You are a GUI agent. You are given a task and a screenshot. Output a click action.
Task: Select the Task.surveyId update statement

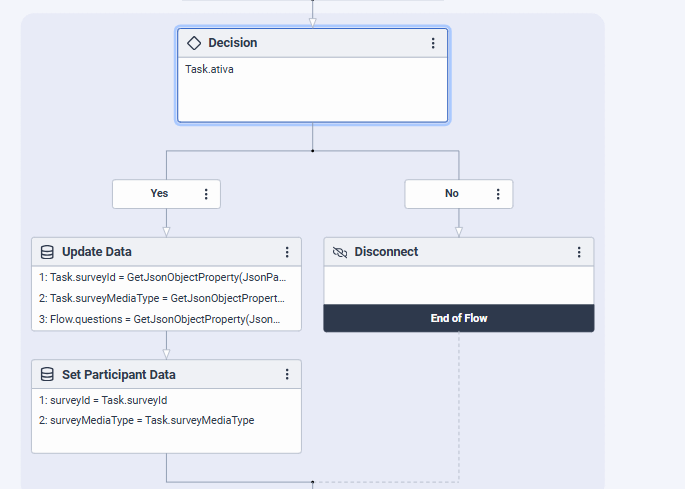pyautogui.click(x=166, y=276)
